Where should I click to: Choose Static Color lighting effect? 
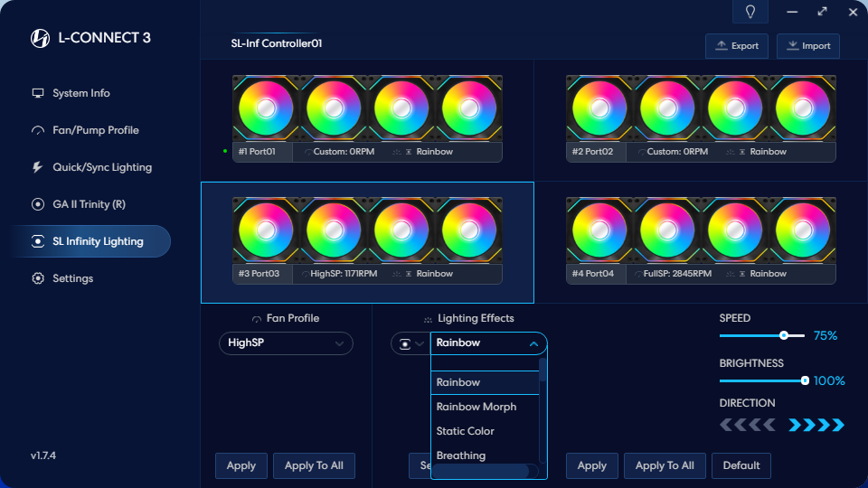[x=485, y=431]
